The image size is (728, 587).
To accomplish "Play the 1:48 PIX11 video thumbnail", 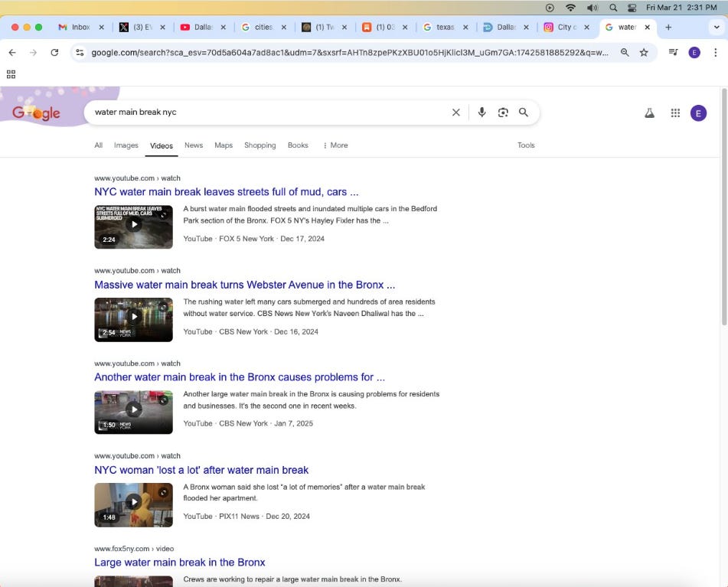I will coord(133,505).
